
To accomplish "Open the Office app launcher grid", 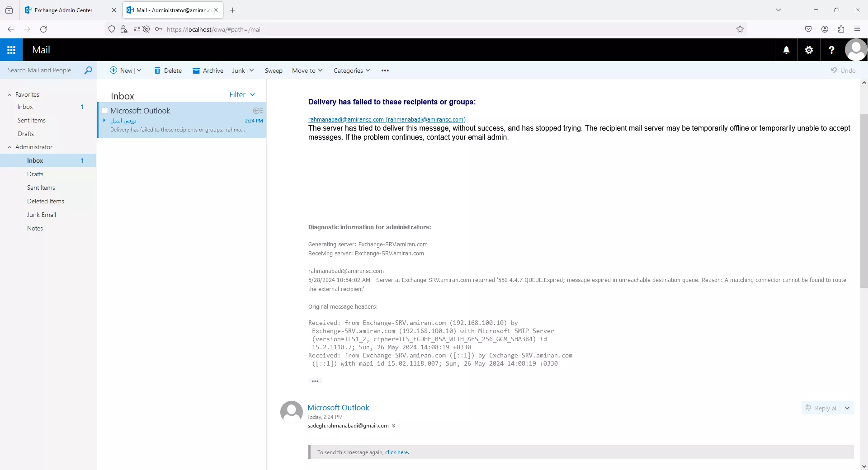I will [11, 50].
